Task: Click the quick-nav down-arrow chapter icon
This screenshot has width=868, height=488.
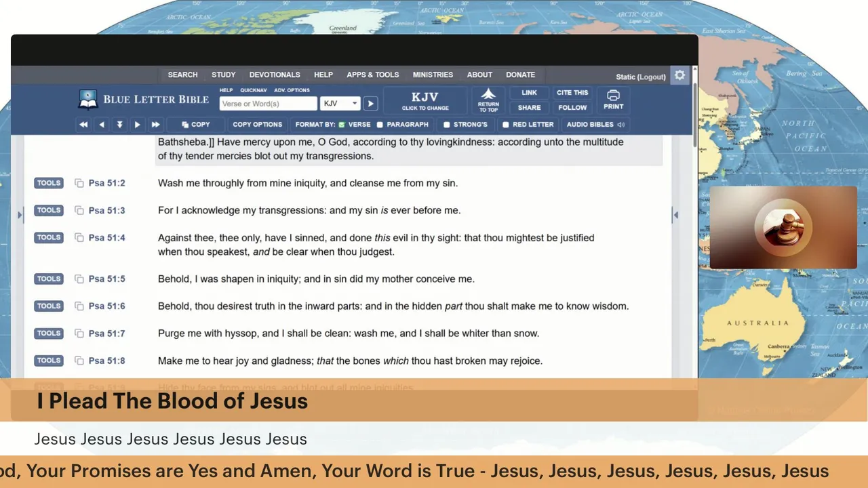Action: tap(119, 125)
